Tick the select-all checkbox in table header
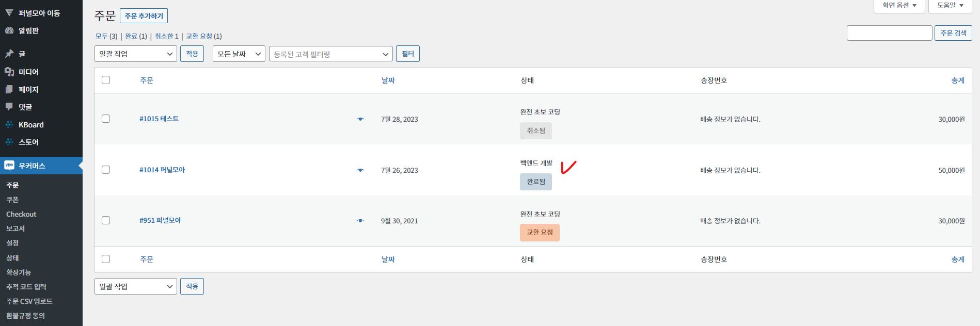Image resolution: width=980 pixels, height=326 pixels. 106,80
